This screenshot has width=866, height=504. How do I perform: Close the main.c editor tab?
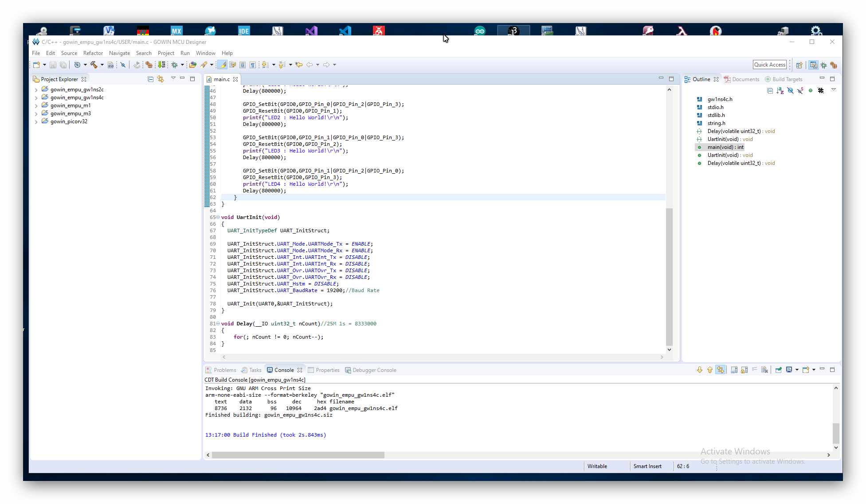235,79
